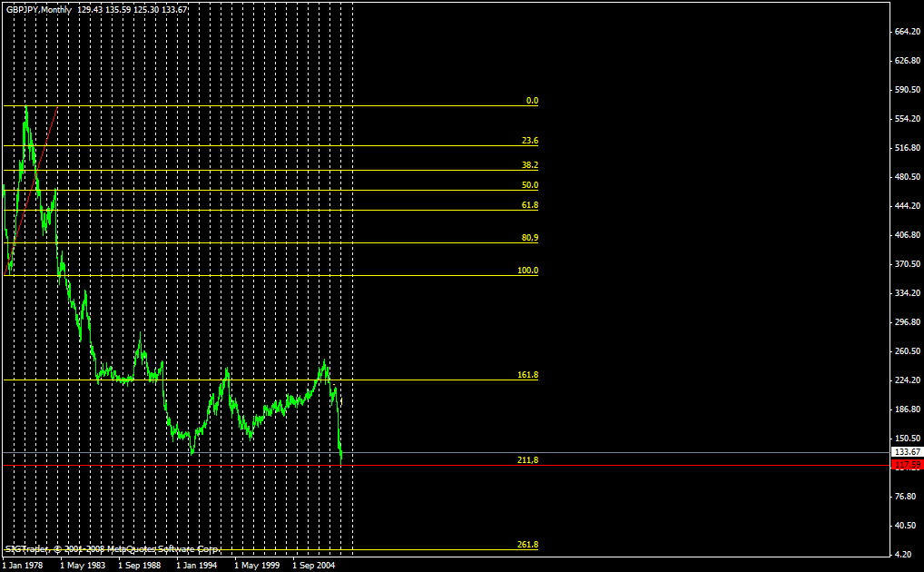Select the 38.2 Fibonacci level label
The image size is (924, 572).
pos(530,166)
